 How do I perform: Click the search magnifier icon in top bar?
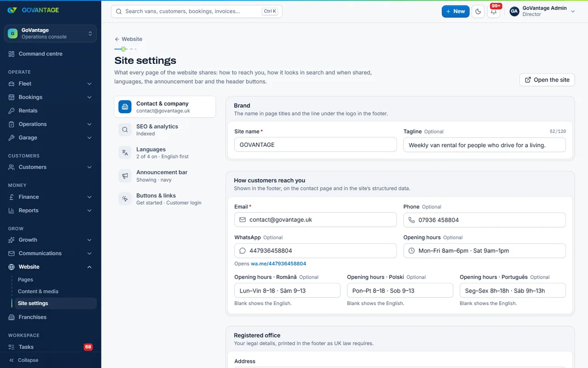point(119,11)
